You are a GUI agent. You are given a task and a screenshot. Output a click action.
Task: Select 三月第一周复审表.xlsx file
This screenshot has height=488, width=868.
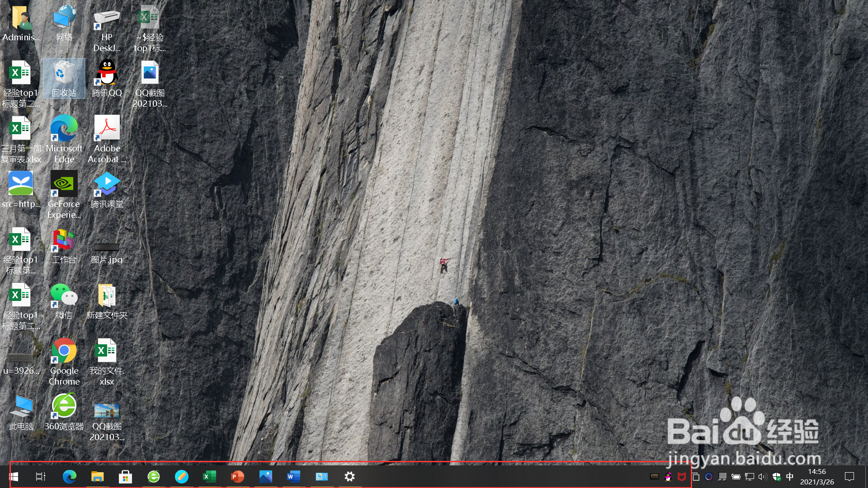[x=21, y=140]
